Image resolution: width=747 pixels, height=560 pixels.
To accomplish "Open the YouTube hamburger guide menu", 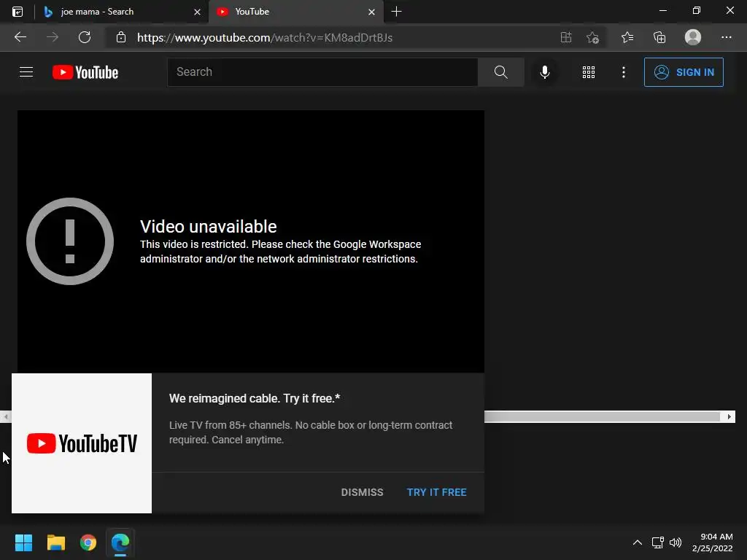I will coord(26,72).
